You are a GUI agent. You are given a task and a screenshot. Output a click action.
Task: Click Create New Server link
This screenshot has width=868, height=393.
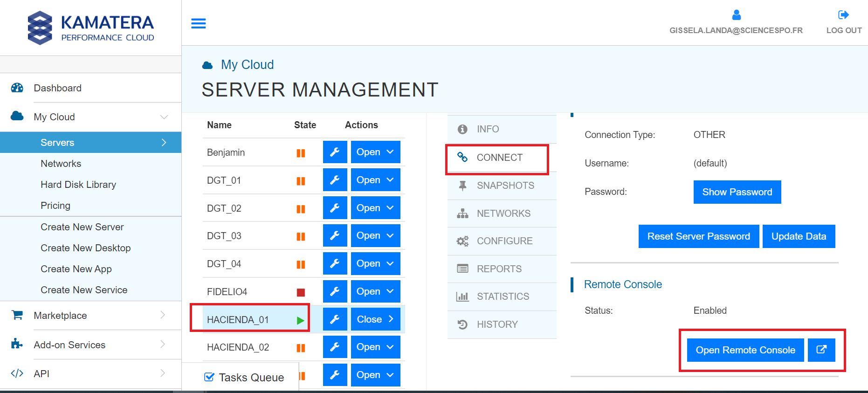click(82, 227)
